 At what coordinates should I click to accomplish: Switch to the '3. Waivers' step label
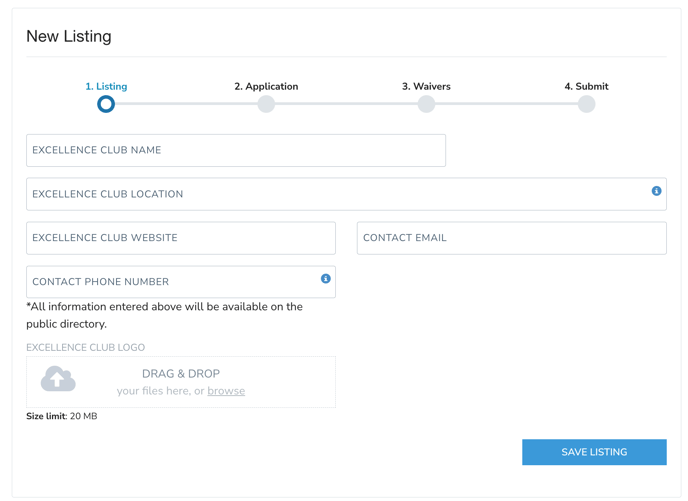(x=426, y=86)
